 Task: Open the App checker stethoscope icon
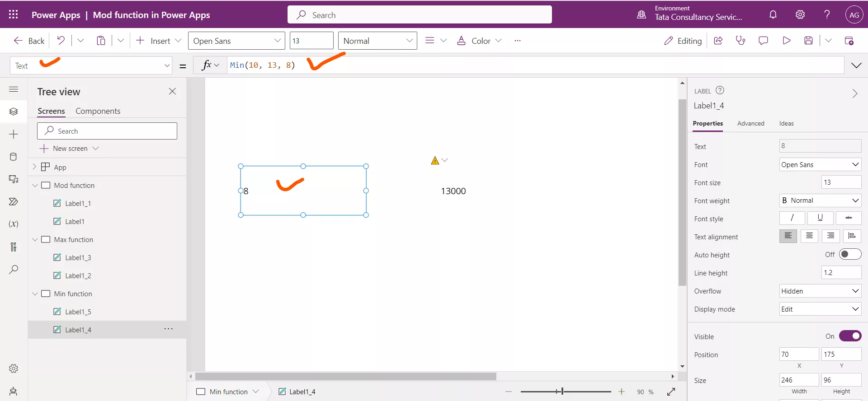pyautogui.click(x=741, y=41)
